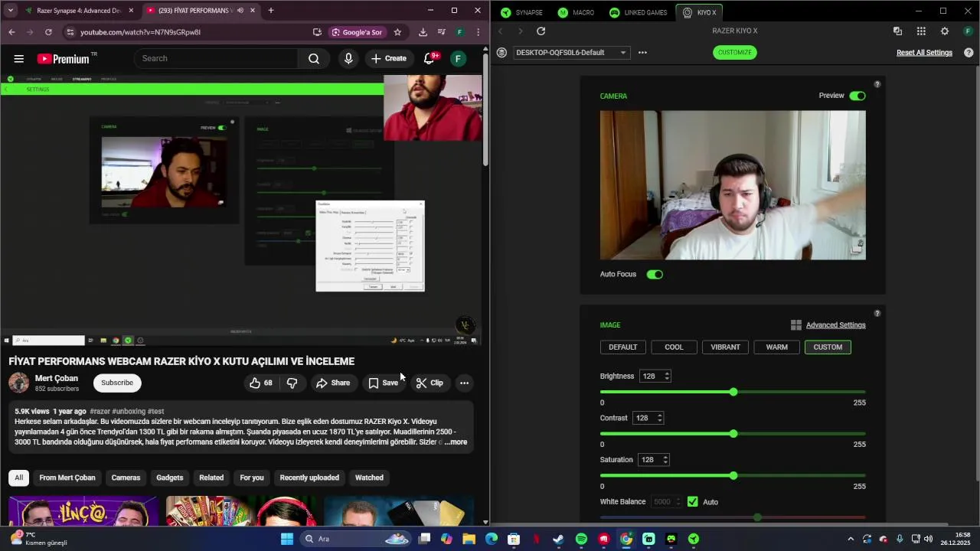Click the YouTube Create button
The image size is (980, 551).
(389, 59)
